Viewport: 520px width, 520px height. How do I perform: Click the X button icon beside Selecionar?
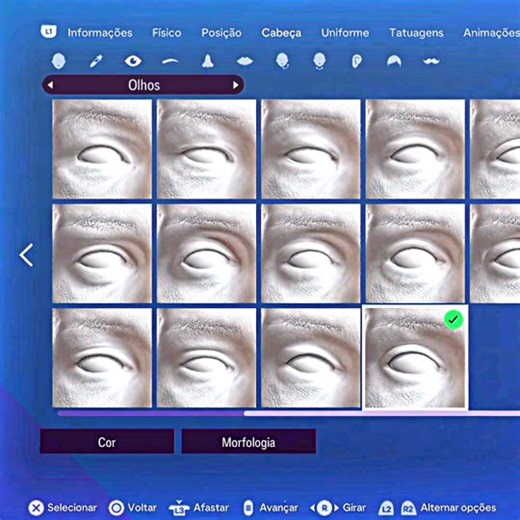[36, 508]
